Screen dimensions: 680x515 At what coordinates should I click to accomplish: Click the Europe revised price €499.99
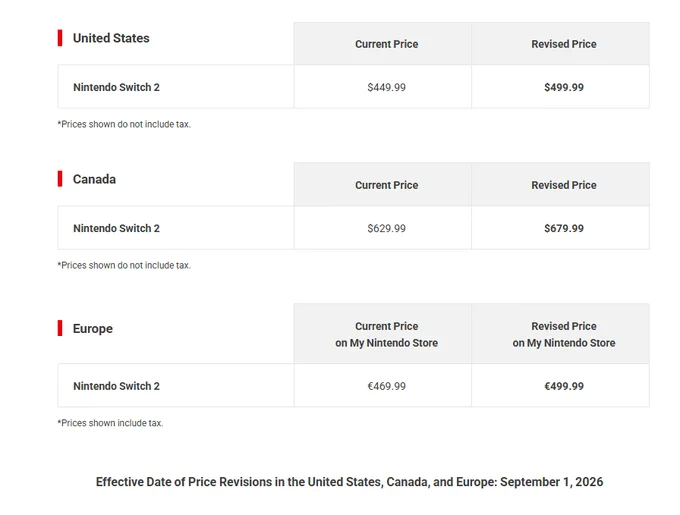coord(564,386)
